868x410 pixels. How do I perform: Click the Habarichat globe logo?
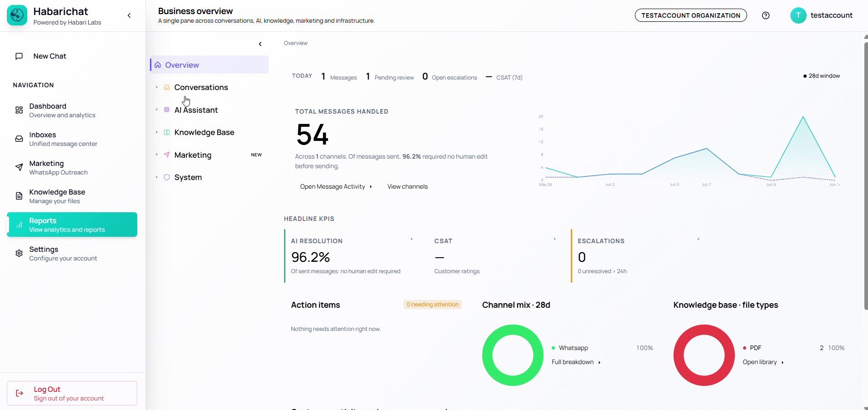(x=17, y=15)
